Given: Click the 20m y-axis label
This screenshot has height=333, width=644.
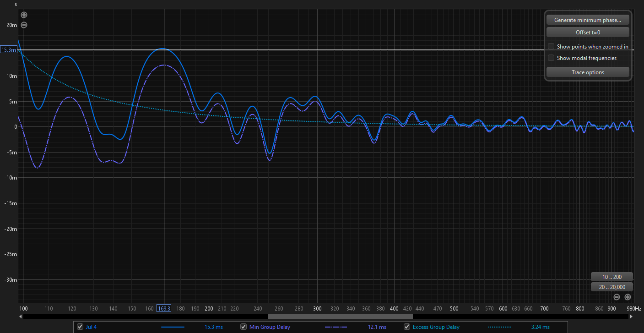Looking at the screenshot, I should [x=11, y=25].
